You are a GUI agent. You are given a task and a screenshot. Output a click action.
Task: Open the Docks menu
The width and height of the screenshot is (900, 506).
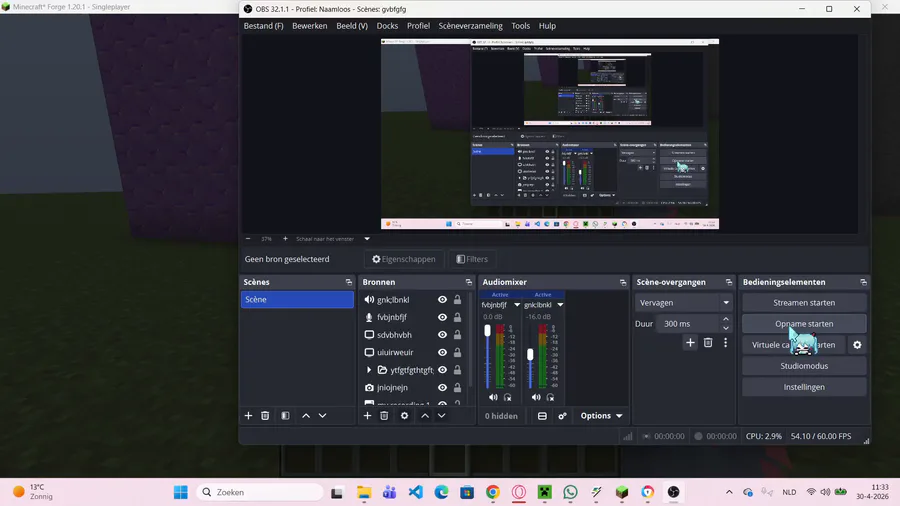click(x=387, y=26)
